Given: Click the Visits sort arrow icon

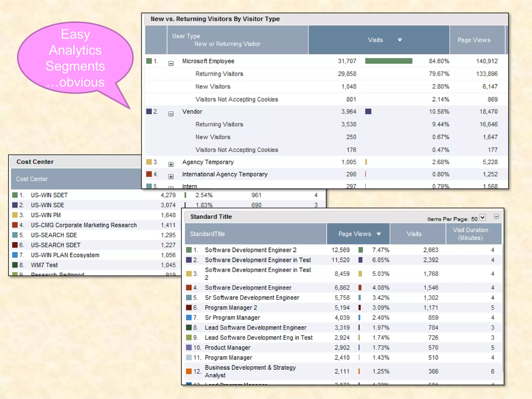Looking at the screenshot, I should click(400, 40).
